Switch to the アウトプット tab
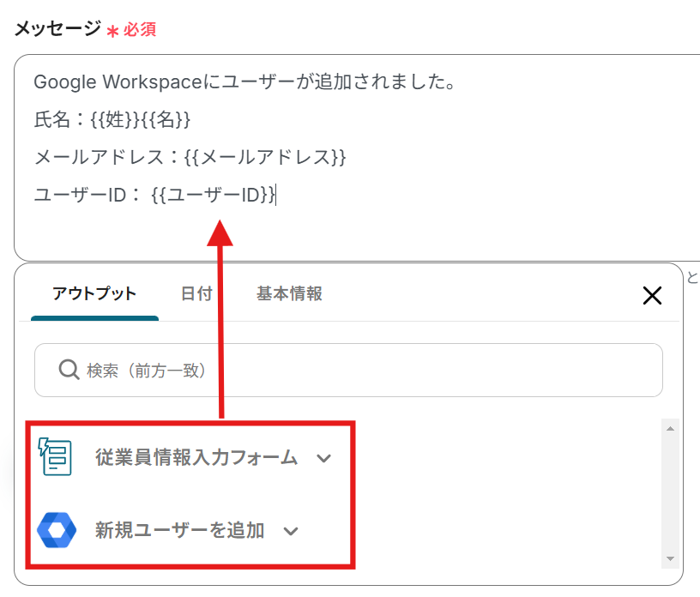The width and height of the screenshot is (700, 597). tap(94, 293)
